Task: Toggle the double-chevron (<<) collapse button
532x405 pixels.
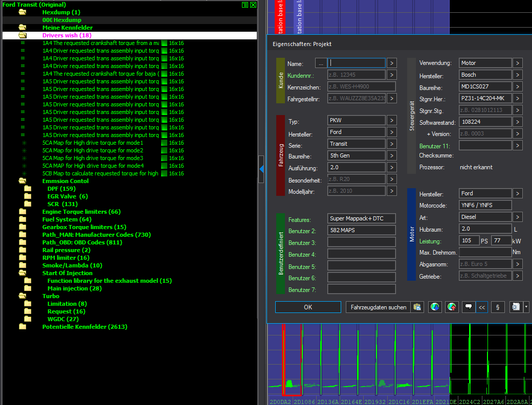Action: coord(481,307)
